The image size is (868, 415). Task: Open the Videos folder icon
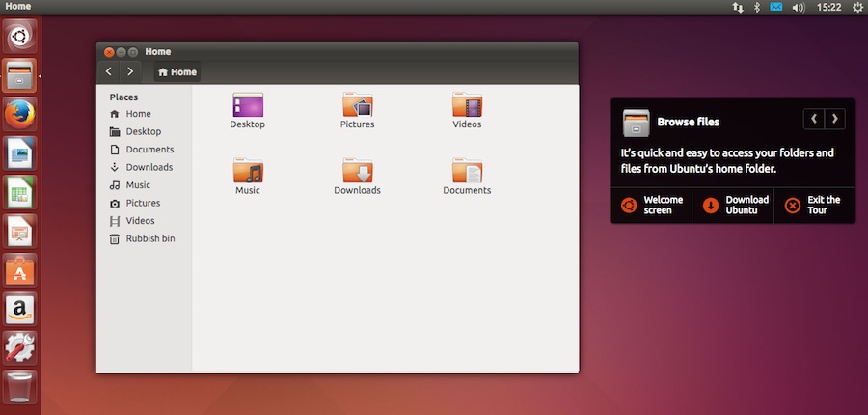467,105
